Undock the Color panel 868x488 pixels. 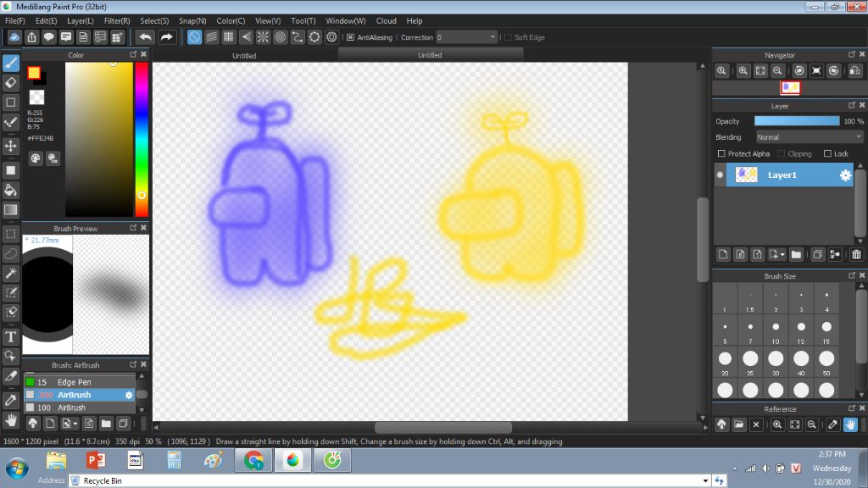[133, 54]
